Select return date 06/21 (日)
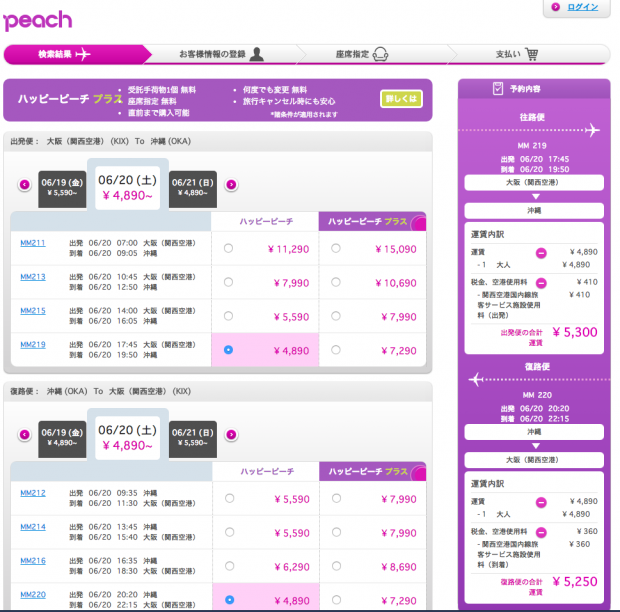 click(x=193, y=438)
